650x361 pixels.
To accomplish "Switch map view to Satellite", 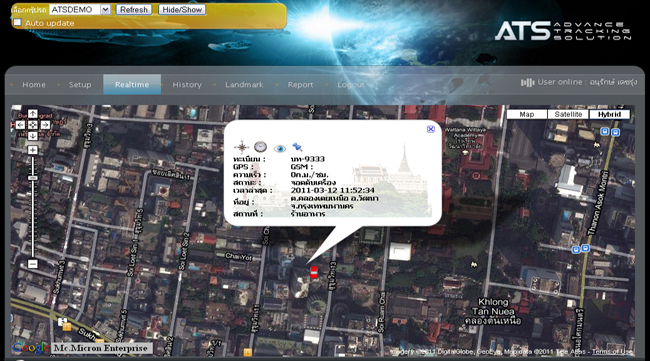I will pyautogui.click(x=568, y=114).
